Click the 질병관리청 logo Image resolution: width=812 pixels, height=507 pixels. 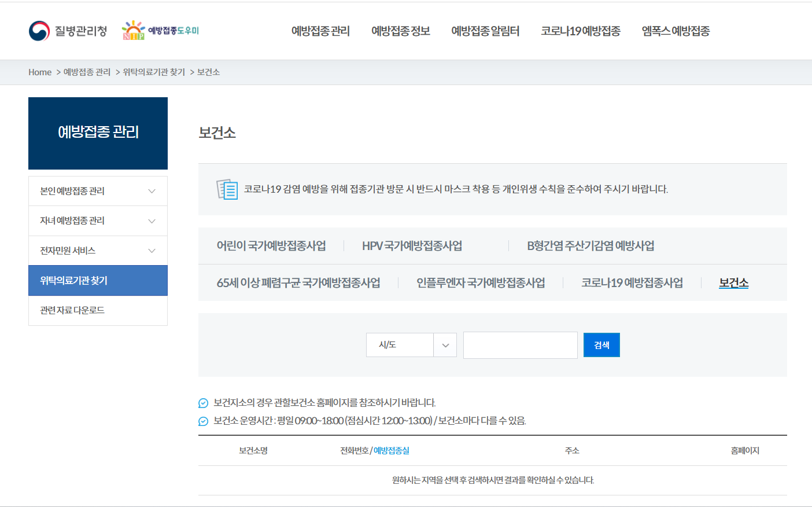coord(68,31)
